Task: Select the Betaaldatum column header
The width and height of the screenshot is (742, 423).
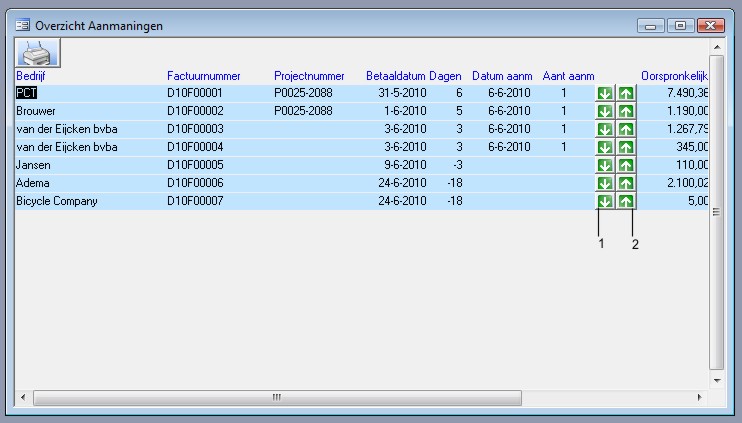Action: pyautogui.click(x=396, y=76)
